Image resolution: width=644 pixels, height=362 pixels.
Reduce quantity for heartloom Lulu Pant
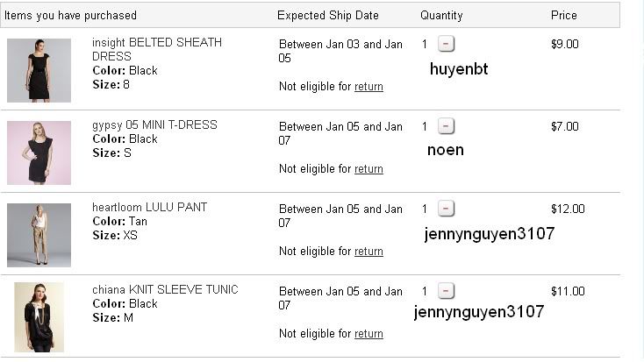[x=446, y=209]
